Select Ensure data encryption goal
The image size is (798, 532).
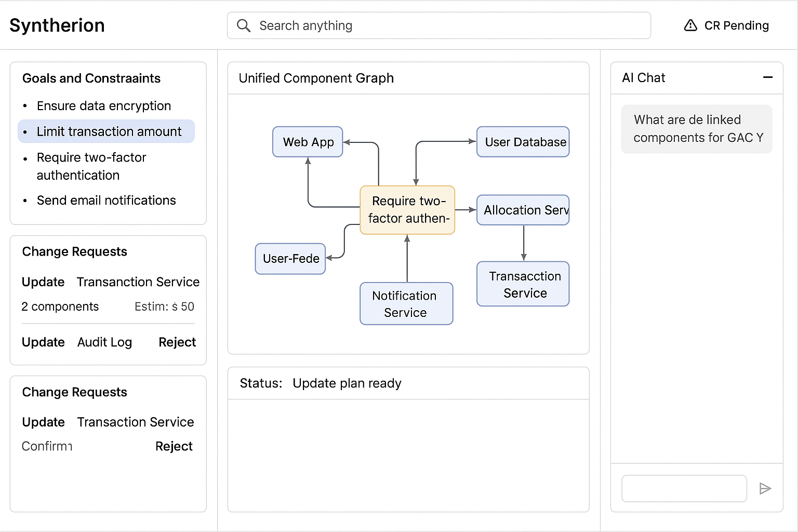point(104,106)
